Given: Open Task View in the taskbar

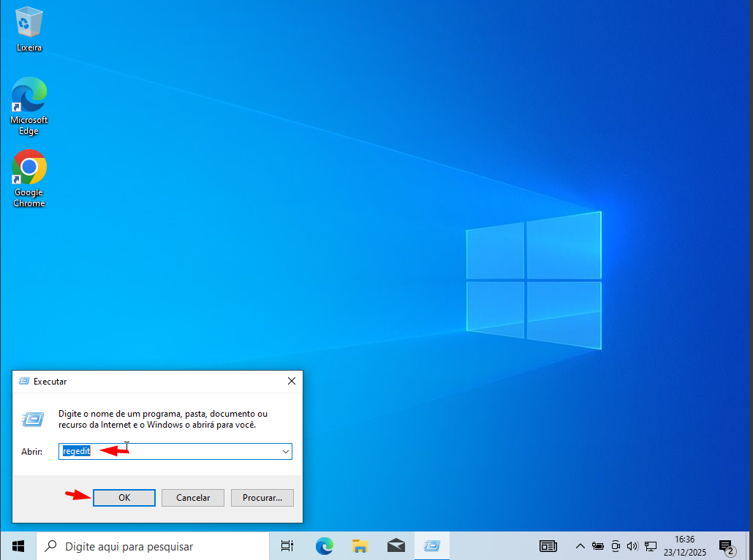Looking at the screenshot, I should click(x=287, y=546).
